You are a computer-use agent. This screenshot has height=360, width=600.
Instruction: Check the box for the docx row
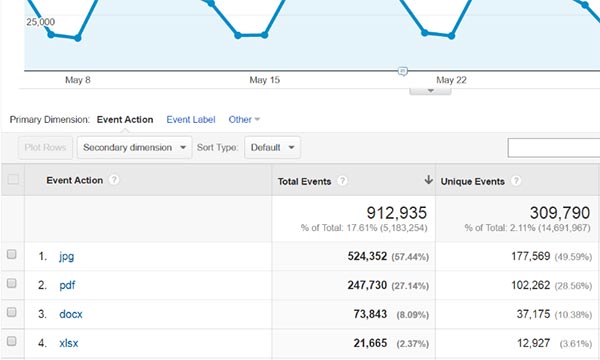(11, 312)
